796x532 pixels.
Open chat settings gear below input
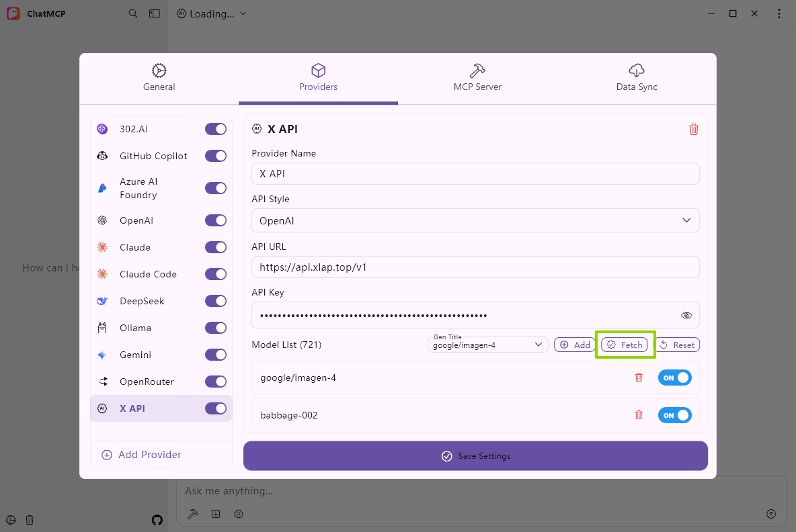(x=239, y=514)
